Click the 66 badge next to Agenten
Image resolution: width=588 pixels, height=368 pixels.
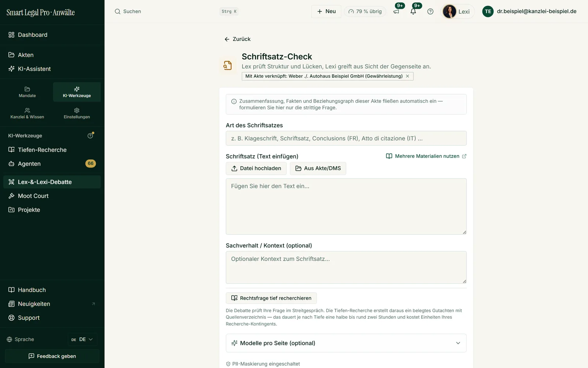click(x=90, y=163)
